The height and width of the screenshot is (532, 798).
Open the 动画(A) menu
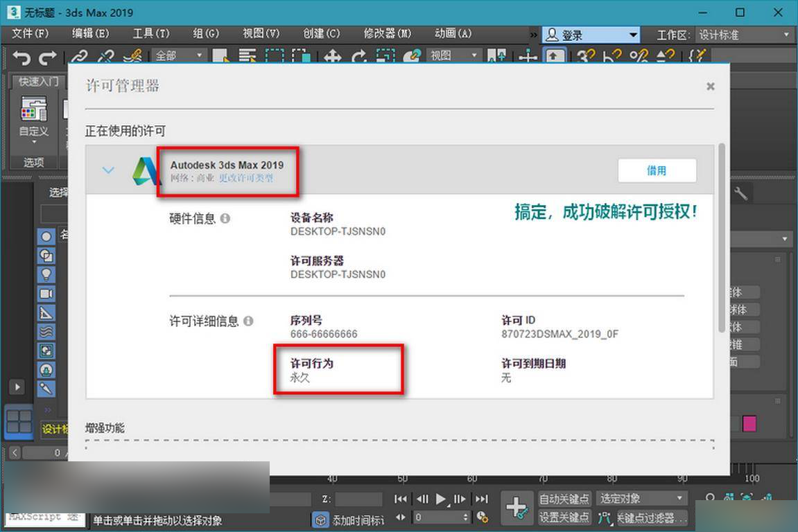[x=453, y=33]
